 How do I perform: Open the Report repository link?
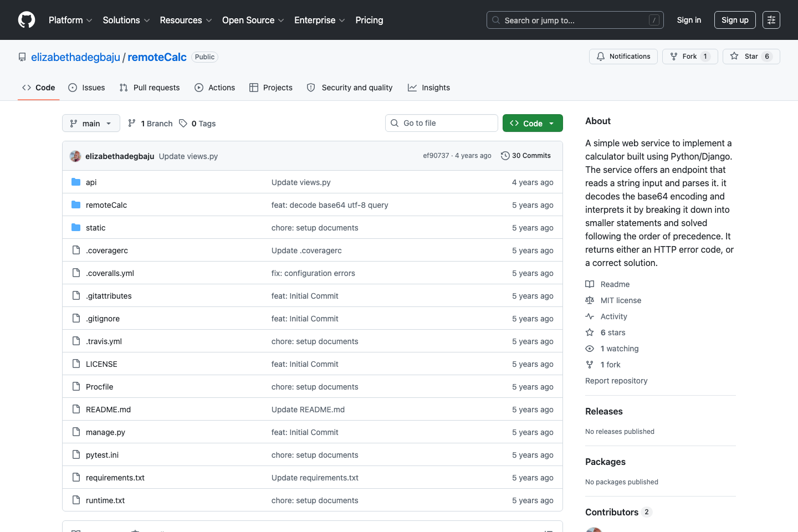coord(616,381)
